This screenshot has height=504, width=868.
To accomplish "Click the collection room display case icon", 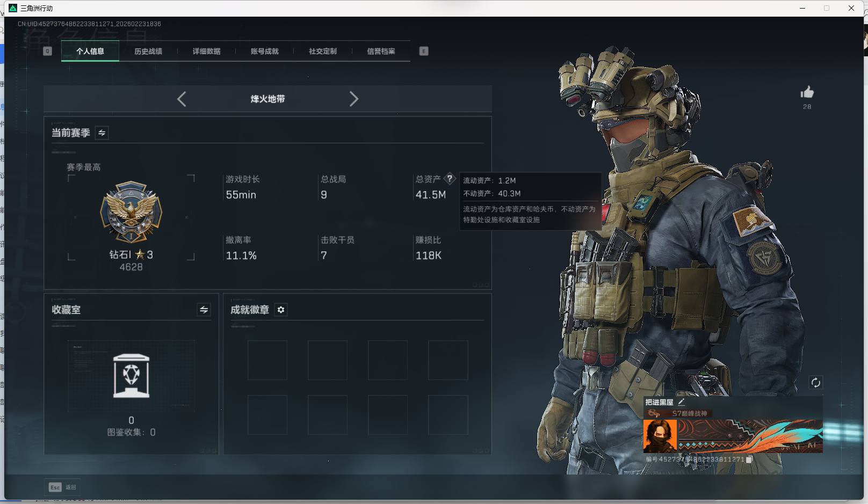I will (131, 376).
